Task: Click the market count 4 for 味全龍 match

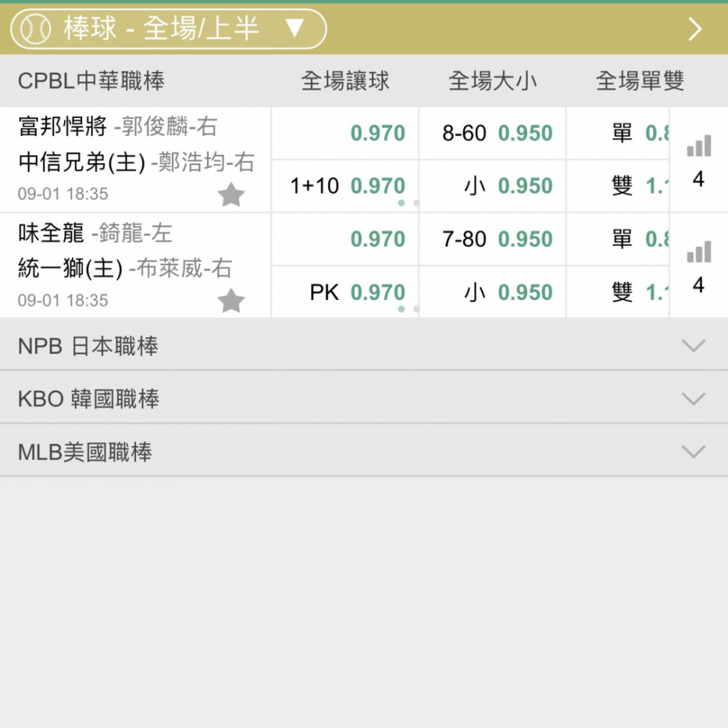Action: (x=699, y=285)
